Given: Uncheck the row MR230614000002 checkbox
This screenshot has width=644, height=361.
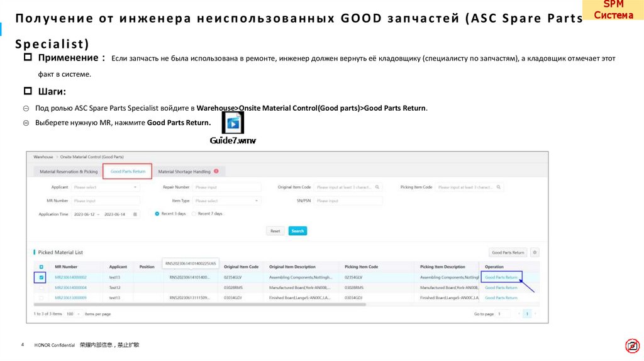Looking at the screenshot, I should (41, 277).
